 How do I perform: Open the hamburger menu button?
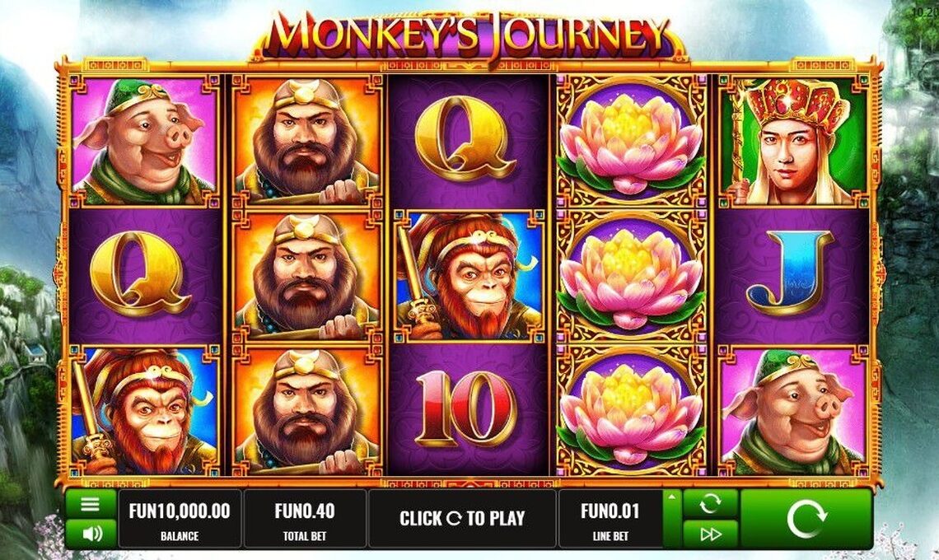point(91,504)
